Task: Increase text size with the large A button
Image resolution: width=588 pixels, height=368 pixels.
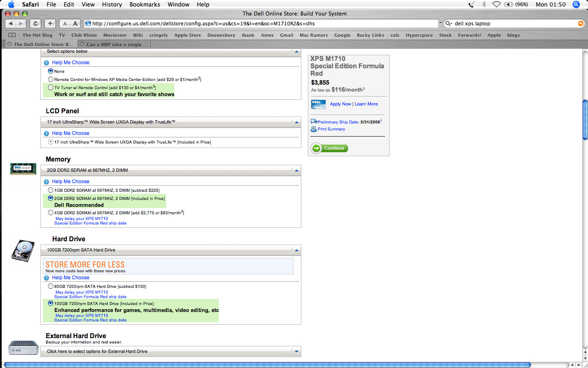Action: pyautogui.click(x=75, y=24)
